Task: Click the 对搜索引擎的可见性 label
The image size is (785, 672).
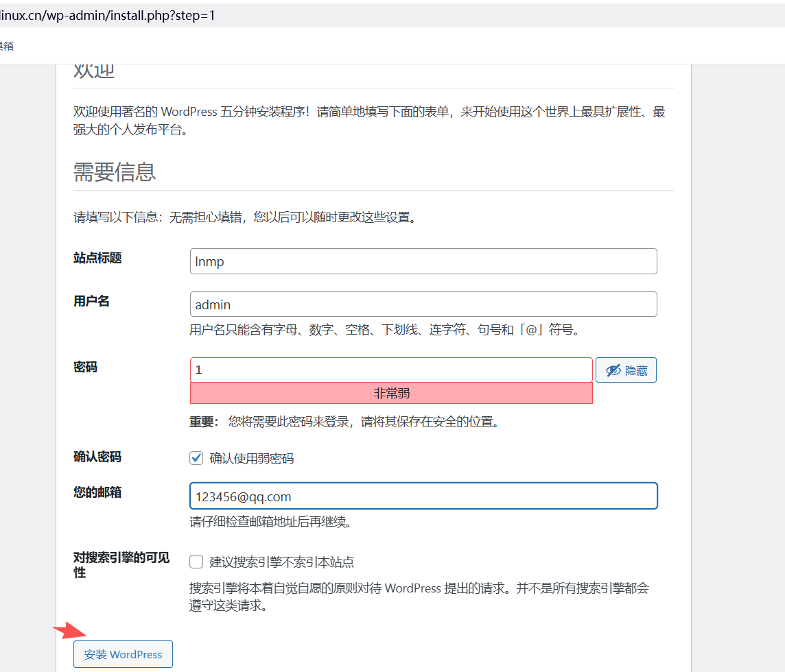Action: click(121, 565)
